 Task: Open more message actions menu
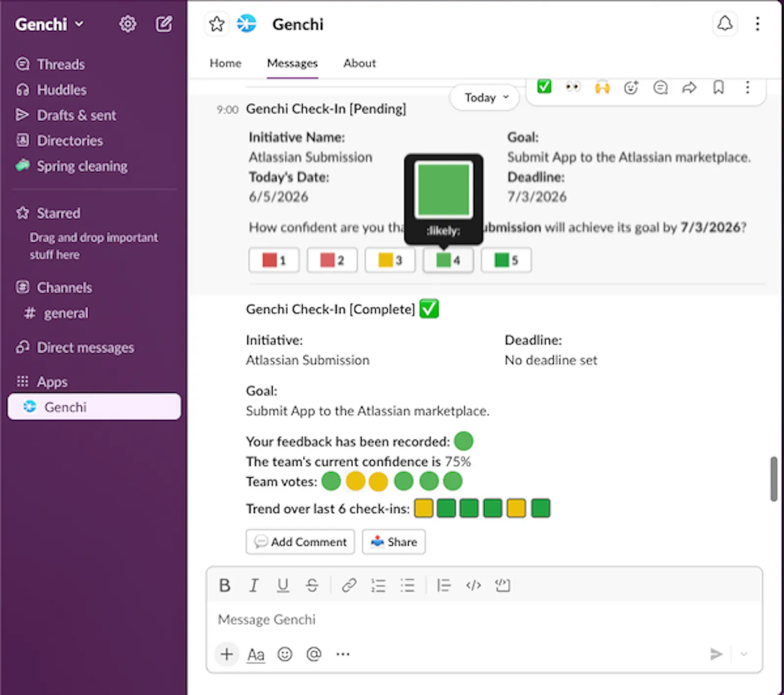(747, 87)
